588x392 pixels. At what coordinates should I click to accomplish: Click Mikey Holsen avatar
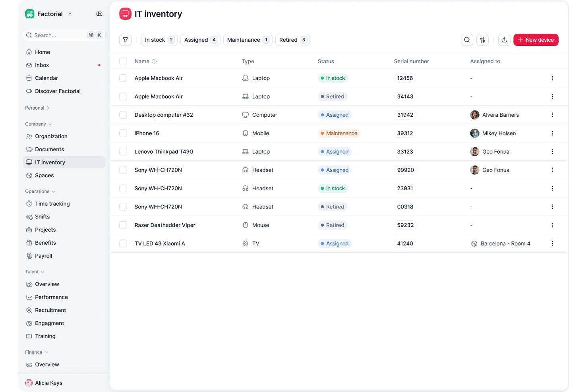point(475,133)
